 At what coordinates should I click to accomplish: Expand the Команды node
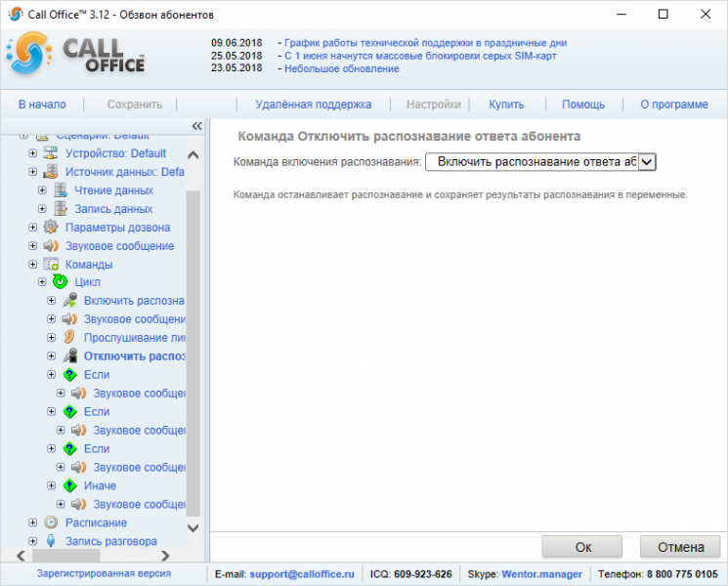pyautogui.click(x=32, y=265)
